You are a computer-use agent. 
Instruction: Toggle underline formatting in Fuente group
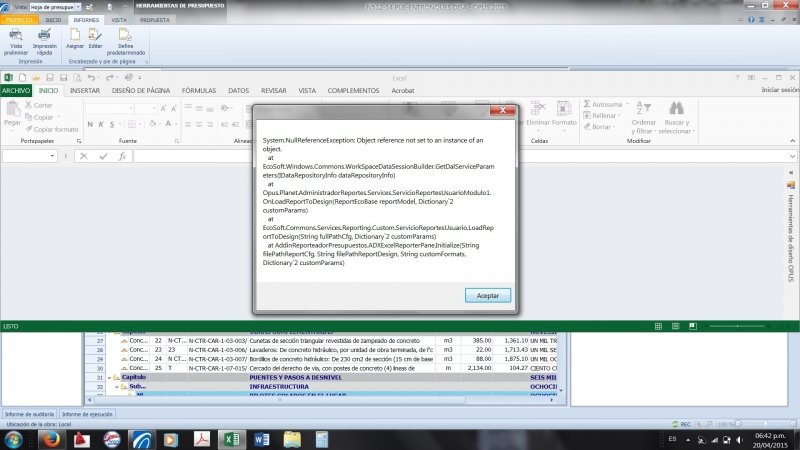pyautogui.click(x=112, y=122)
